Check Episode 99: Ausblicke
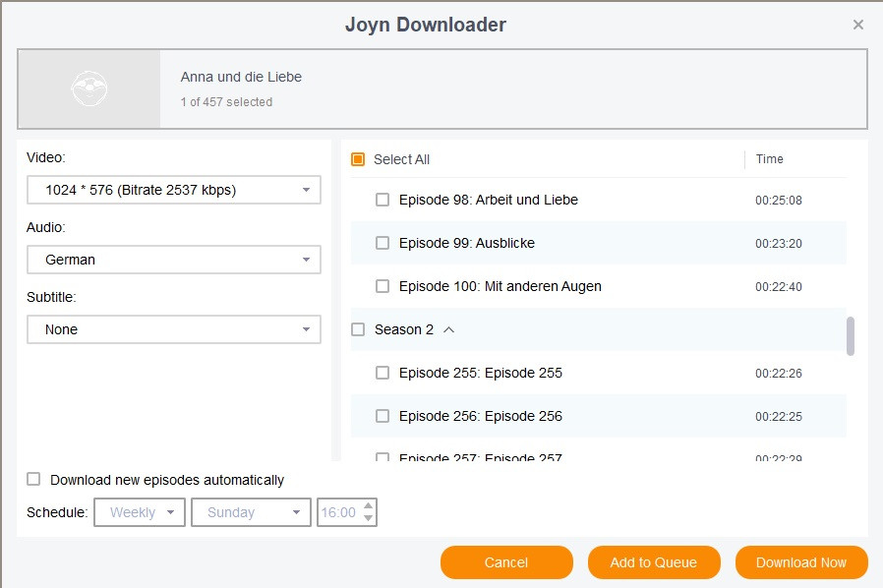The width and height of the screenshot is (883, 588). (x=383, y=243)
